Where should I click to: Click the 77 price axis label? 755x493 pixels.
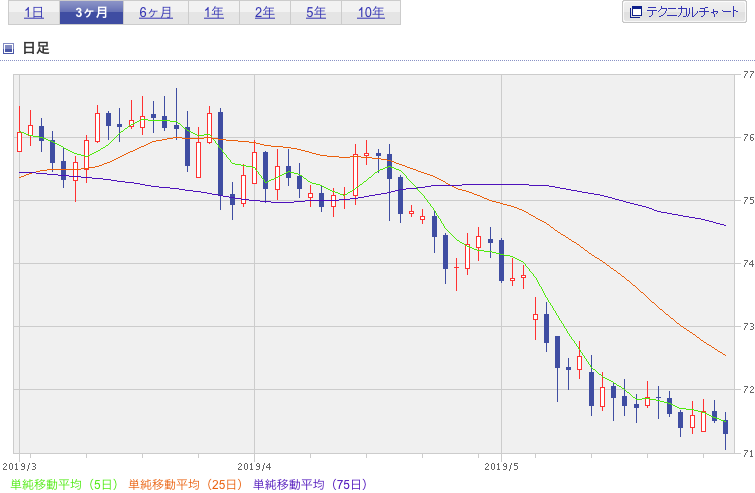tap(748, 75)
